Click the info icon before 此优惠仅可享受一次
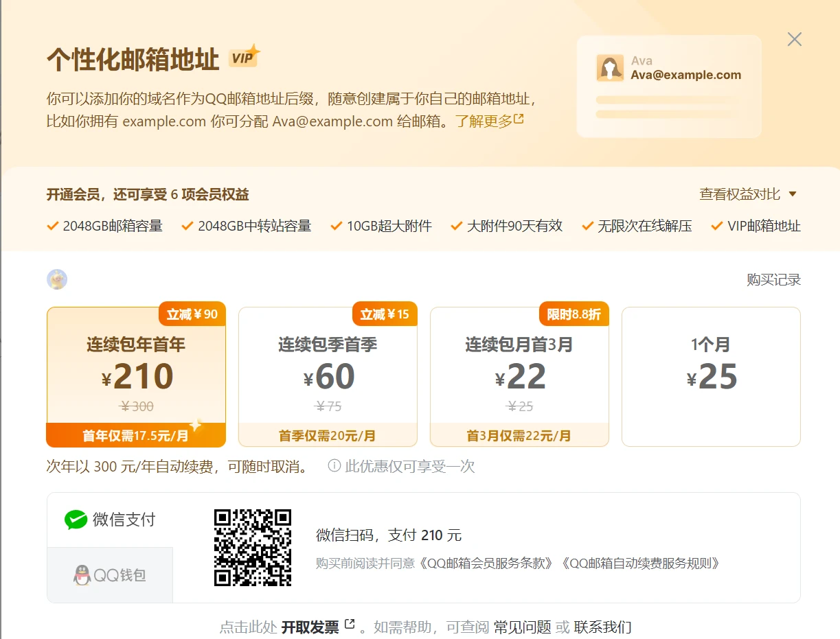This screenshot has width=840, height=639. point(334,466)
